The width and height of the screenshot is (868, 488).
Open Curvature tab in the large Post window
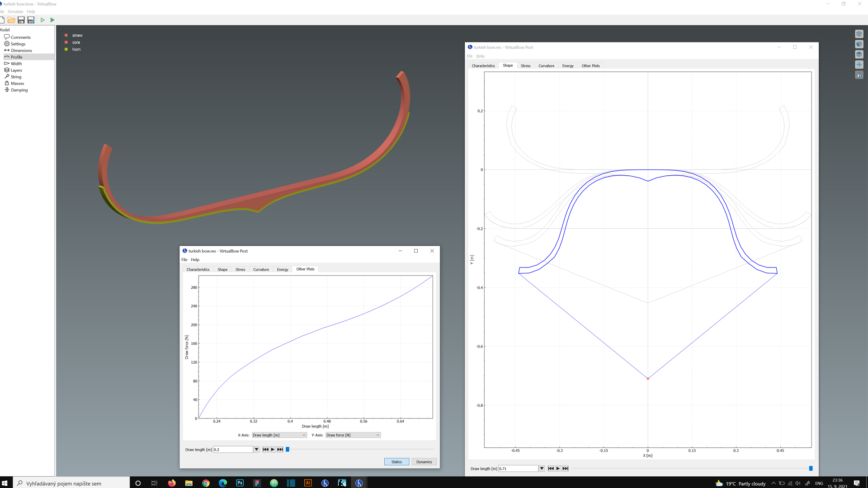546,66
